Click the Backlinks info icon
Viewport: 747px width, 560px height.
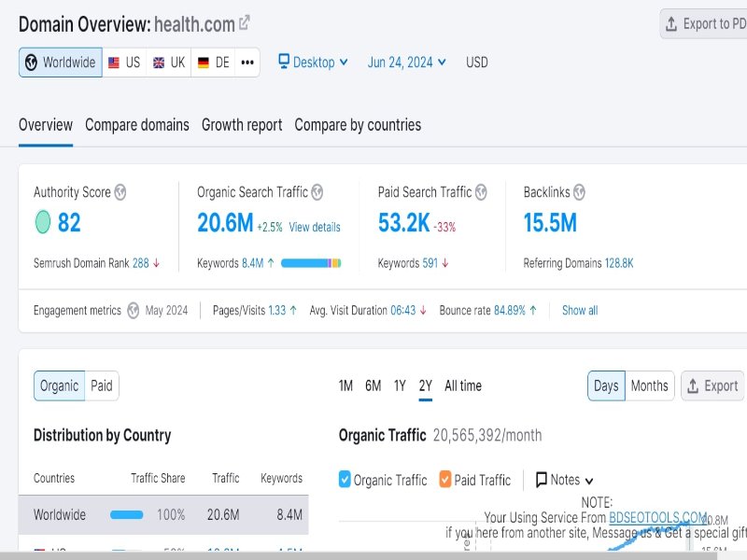point(579,192)
